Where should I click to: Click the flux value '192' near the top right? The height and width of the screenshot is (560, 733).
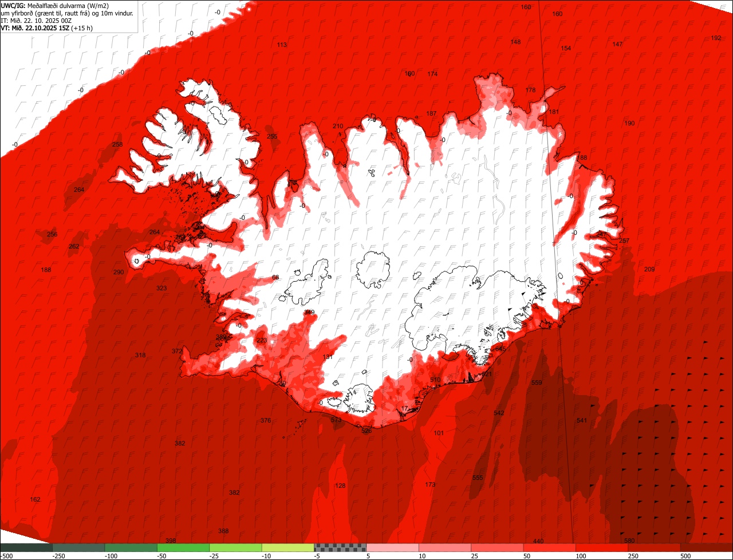click(716, 38)
